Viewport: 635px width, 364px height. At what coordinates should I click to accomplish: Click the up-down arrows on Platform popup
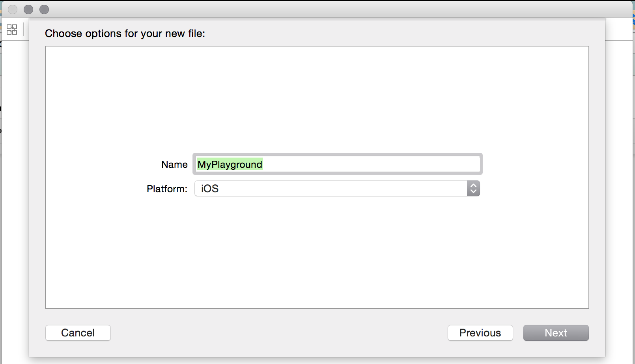(x=473, y=189)
